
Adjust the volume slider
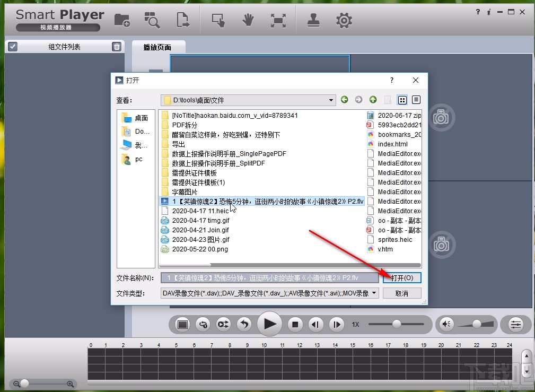click(476, 324)
